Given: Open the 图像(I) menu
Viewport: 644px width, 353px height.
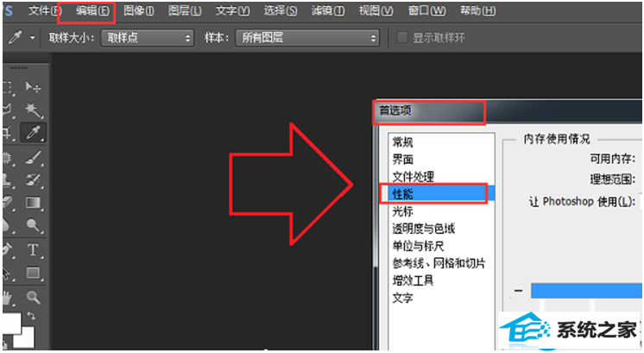Looking at the screenshot, I should 138,10.
